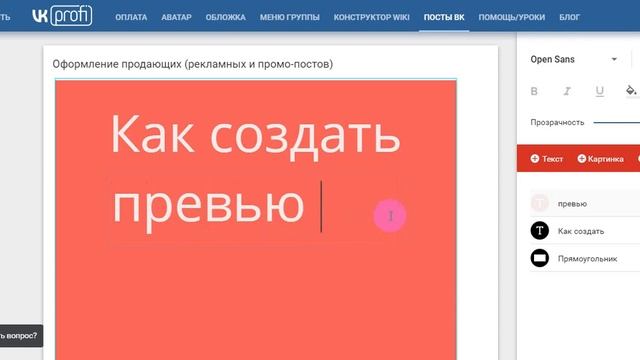Toggle Bold text formatting

[534, 91]
